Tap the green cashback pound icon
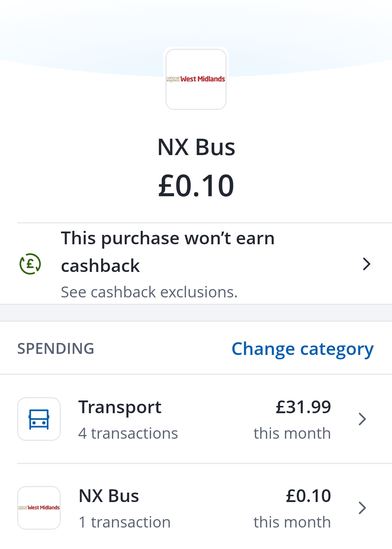 [x=30, y=264]
